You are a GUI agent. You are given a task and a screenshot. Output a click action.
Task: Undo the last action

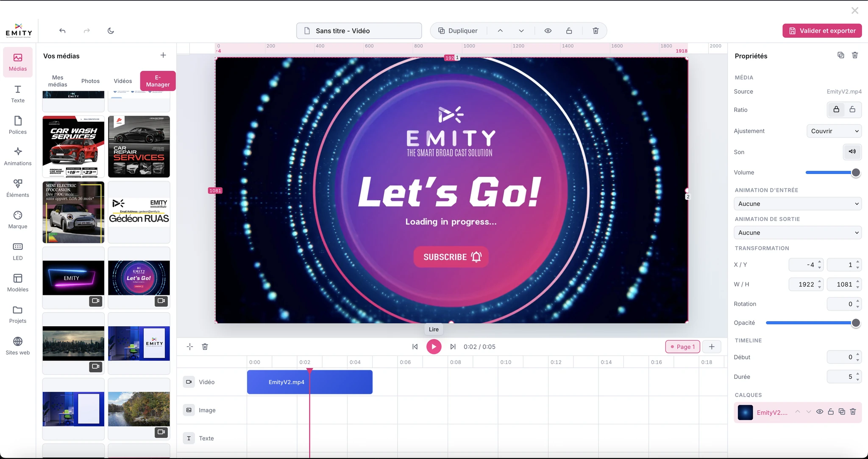[x=62, y=31]
